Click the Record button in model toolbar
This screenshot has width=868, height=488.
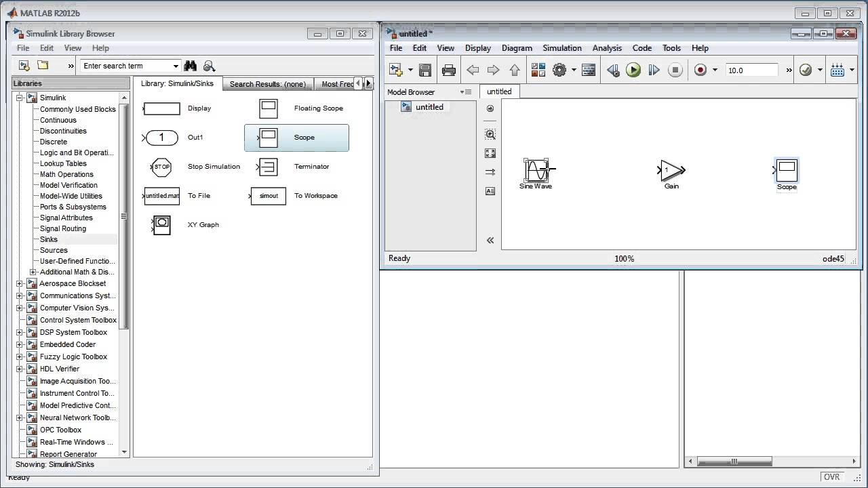click(x=701, y=70)
